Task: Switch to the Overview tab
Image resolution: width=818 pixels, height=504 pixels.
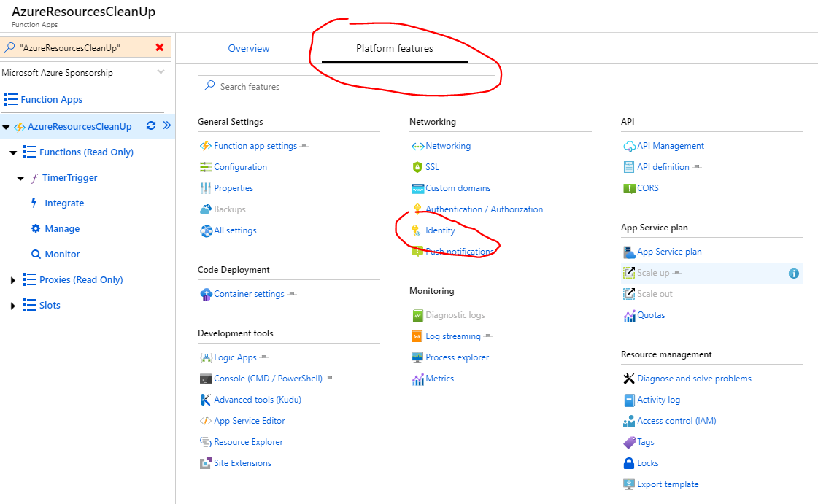Action: pyautogui.click(x=249, y=49)
